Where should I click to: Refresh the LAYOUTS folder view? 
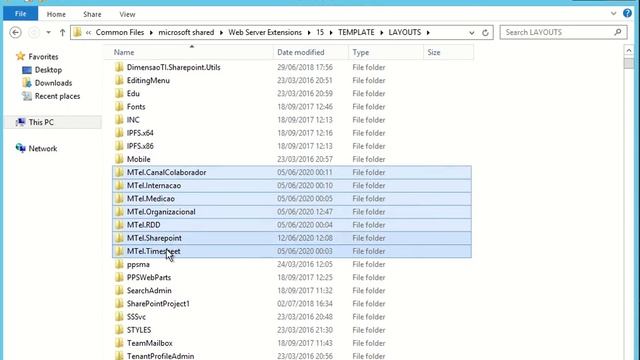[x=485, y=33]
